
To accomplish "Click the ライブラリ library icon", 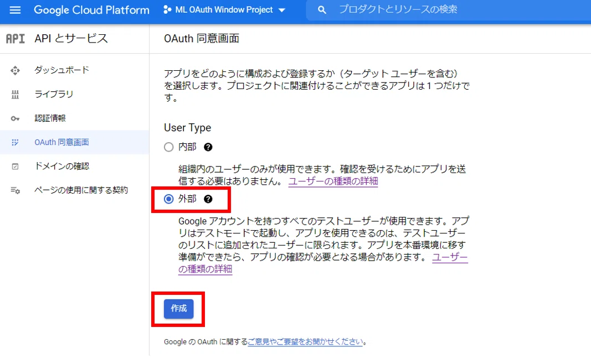I will (x=15, y=95).
